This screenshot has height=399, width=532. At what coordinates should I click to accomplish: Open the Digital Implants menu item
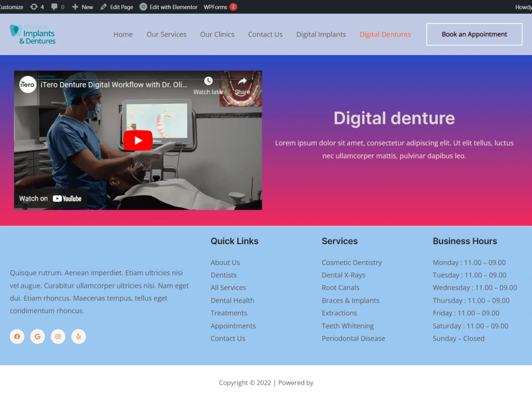321,34
